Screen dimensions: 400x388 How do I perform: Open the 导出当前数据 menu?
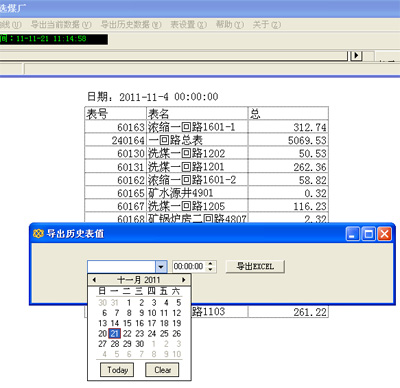[x=61, y=25]
